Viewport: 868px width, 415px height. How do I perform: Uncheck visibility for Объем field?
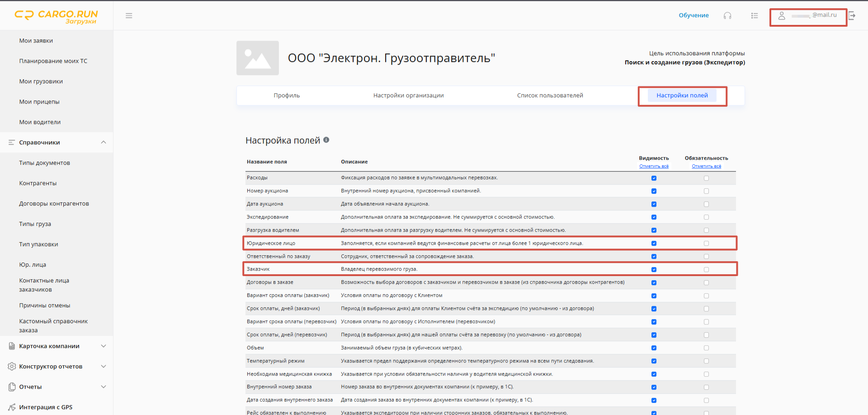coord(654,348)
